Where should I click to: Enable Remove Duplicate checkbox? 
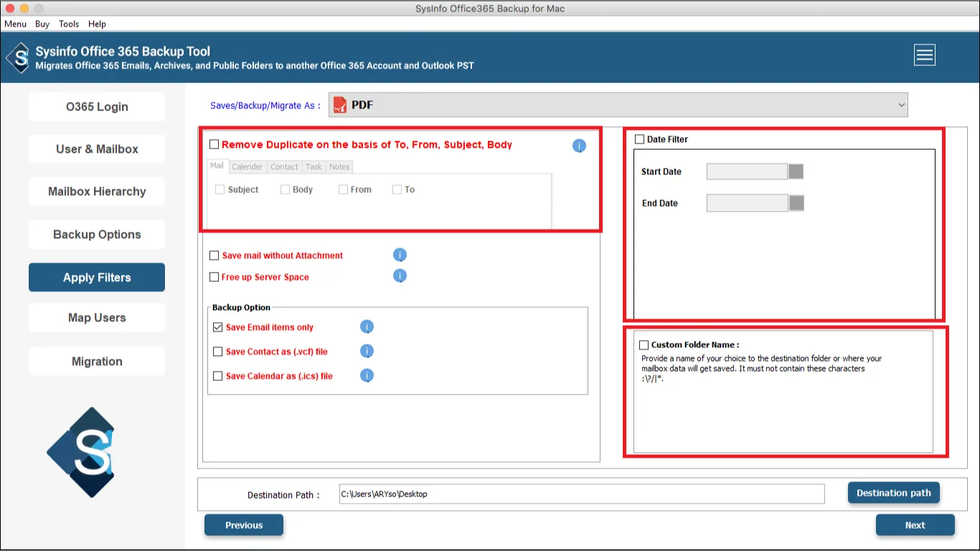214,144
